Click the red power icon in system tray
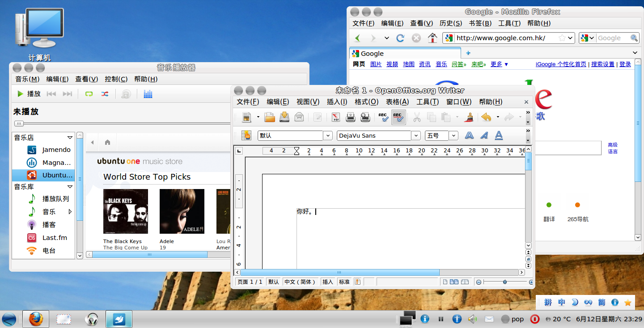The image size is (644, 328). (534, 319)
